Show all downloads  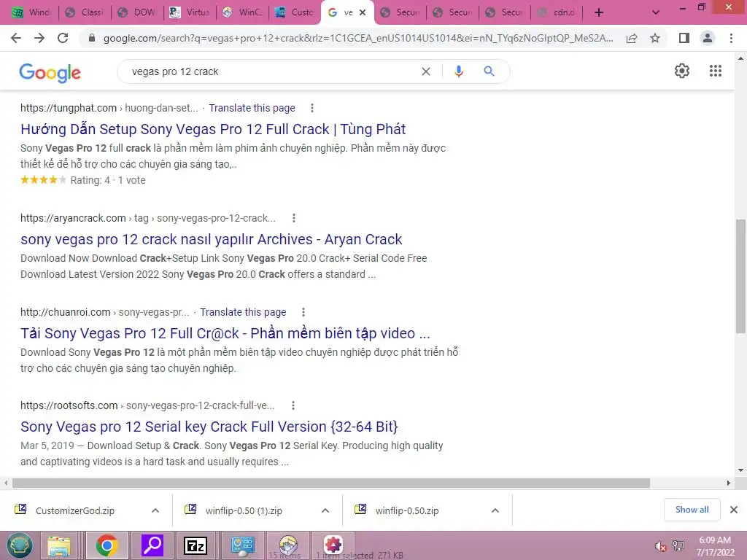692,510
